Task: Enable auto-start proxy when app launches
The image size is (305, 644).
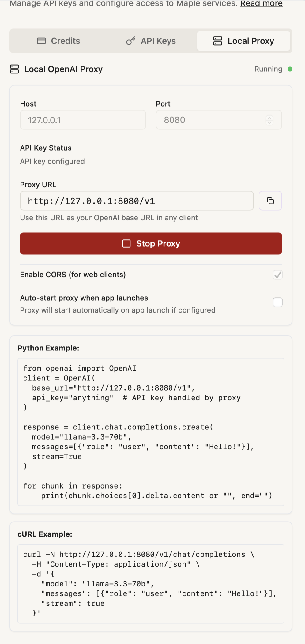Action: 278,302
